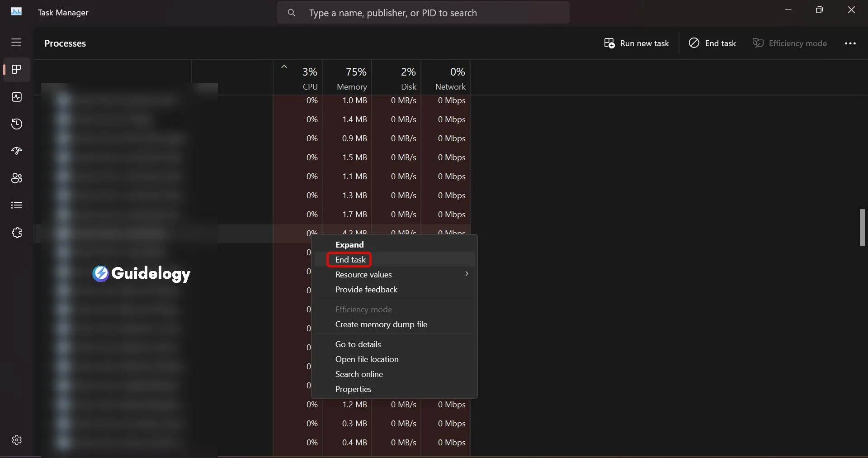Click the Resource values submenu arrow
Screen dimensions: 868x458
tap(467, 274)
